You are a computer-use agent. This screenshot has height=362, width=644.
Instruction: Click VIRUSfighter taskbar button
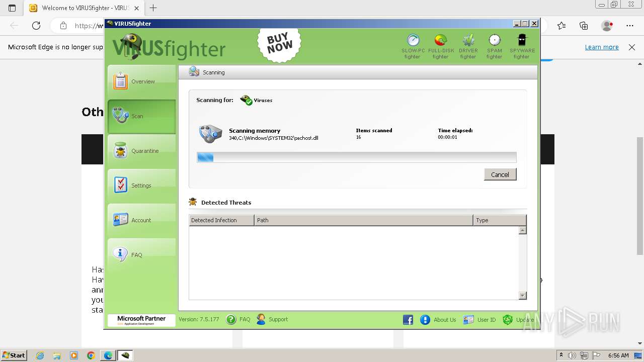[126, 355]
